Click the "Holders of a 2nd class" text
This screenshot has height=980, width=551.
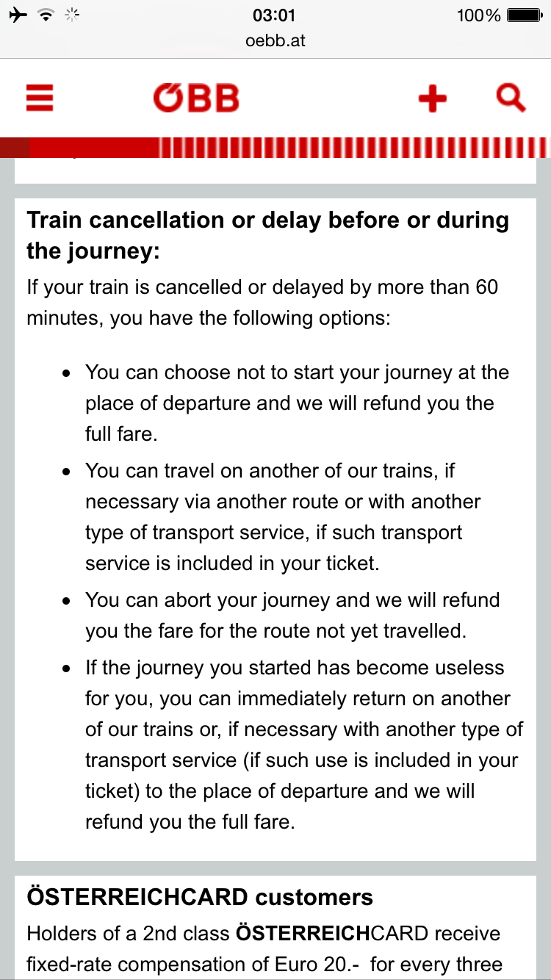pyautogui.click(x=263, y=948)
